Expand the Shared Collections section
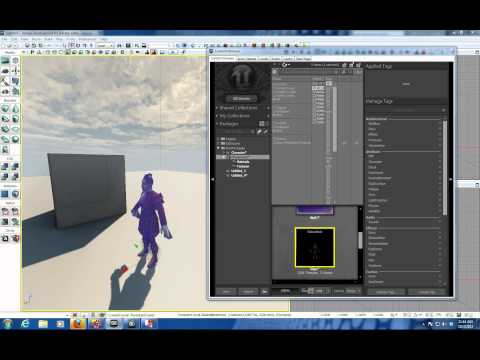The height and width of the screenshot is (360, 480). [x=217, y=108]
